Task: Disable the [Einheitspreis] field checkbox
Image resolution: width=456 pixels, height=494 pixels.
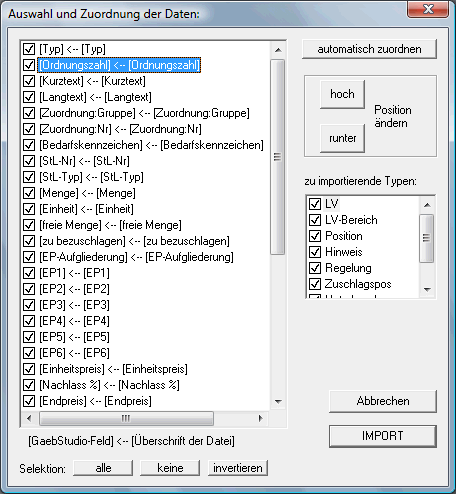Action: [x=29, y=369]
